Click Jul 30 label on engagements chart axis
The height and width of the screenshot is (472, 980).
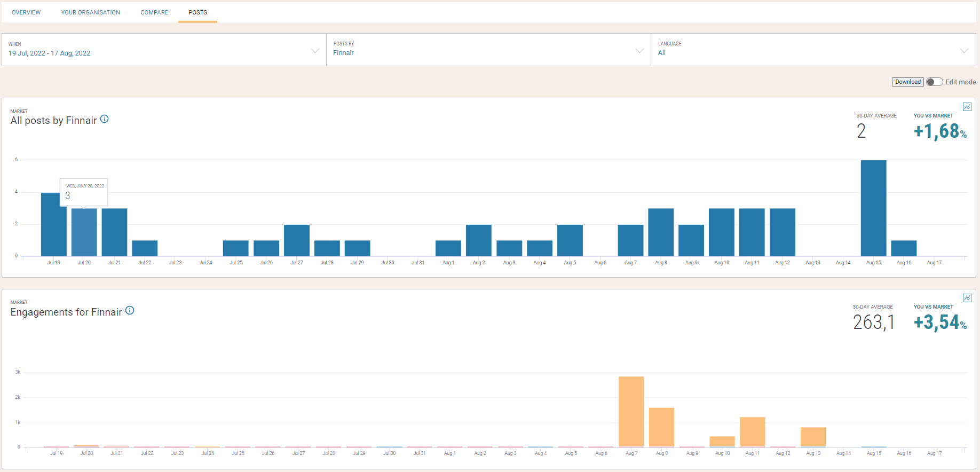(x=389, y=453)
